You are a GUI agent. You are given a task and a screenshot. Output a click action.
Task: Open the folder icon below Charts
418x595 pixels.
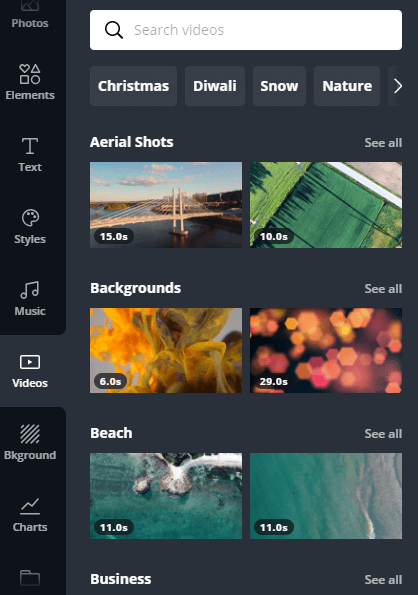tap(30, 578)
